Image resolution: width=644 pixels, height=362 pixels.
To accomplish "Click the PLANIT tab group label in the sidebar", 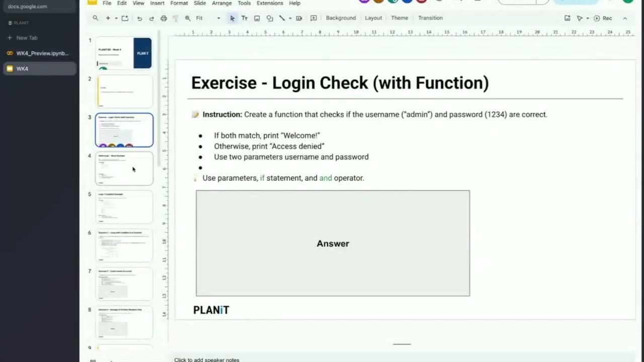I will (x=19, y=23).
